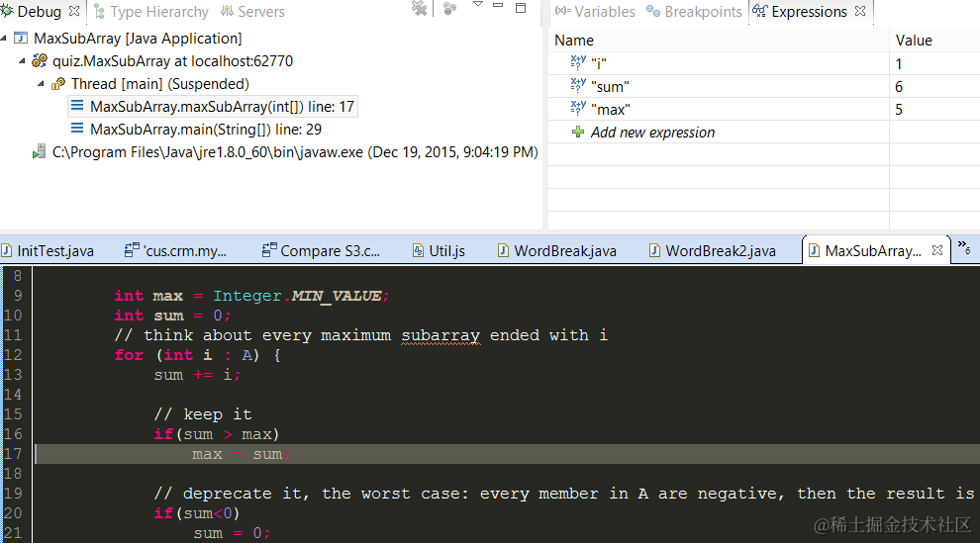The width and height of the screenshot is (980, 543).
Task: Click the value 6 of expression sum
Action: (x=899, y=87)
